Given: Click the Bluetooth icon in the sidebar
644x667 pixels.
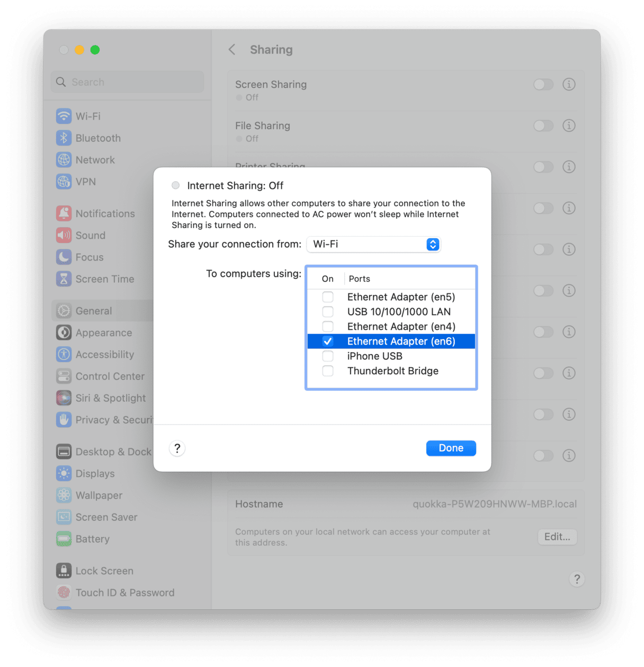Looking at the screenshot, I should pos(64,138).
